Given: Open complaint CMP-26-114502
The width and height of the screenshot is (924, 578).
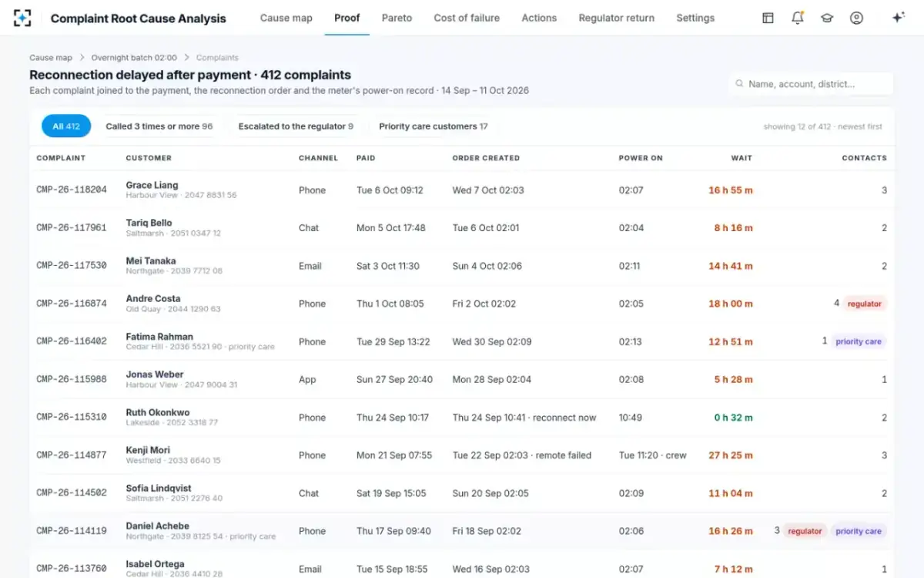Looking at the screenshot, I should 72,493.
